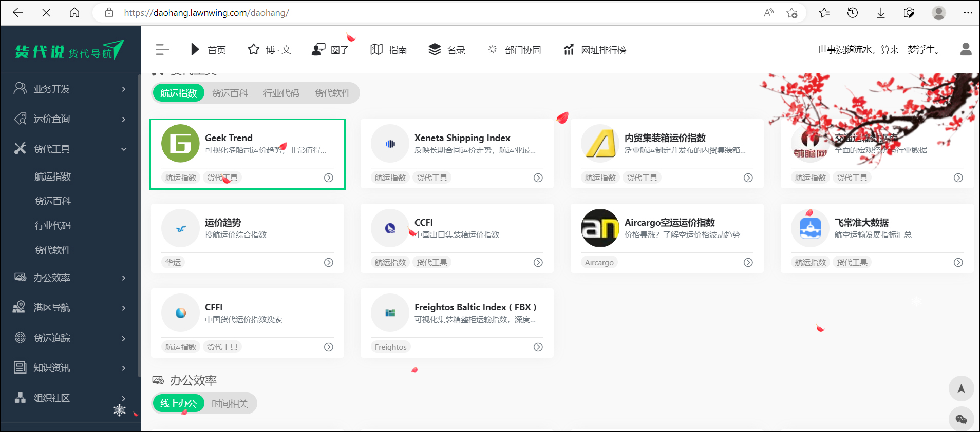Click the user account icon at top right

point(966,49)
